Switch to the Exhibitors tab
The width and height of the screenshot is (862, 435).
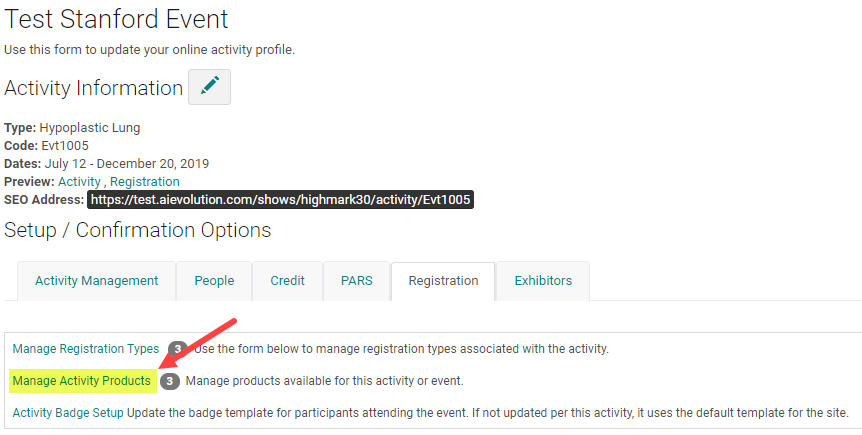click(543, 281)
